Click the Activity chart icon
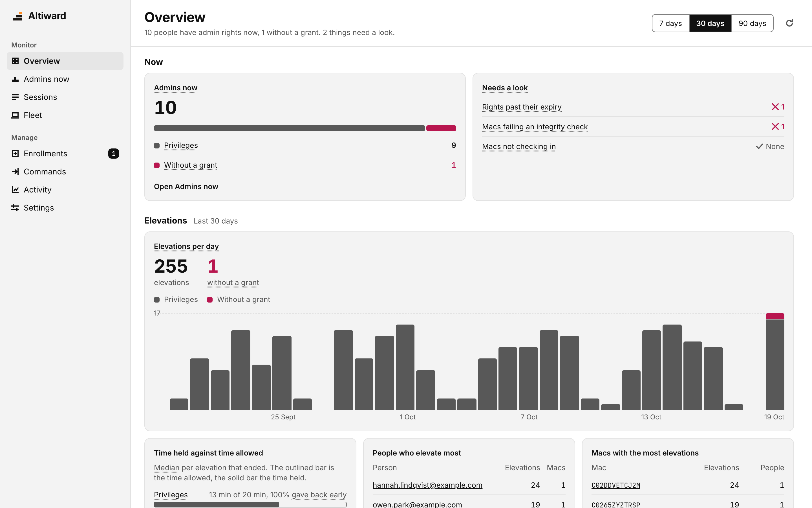 15,190
